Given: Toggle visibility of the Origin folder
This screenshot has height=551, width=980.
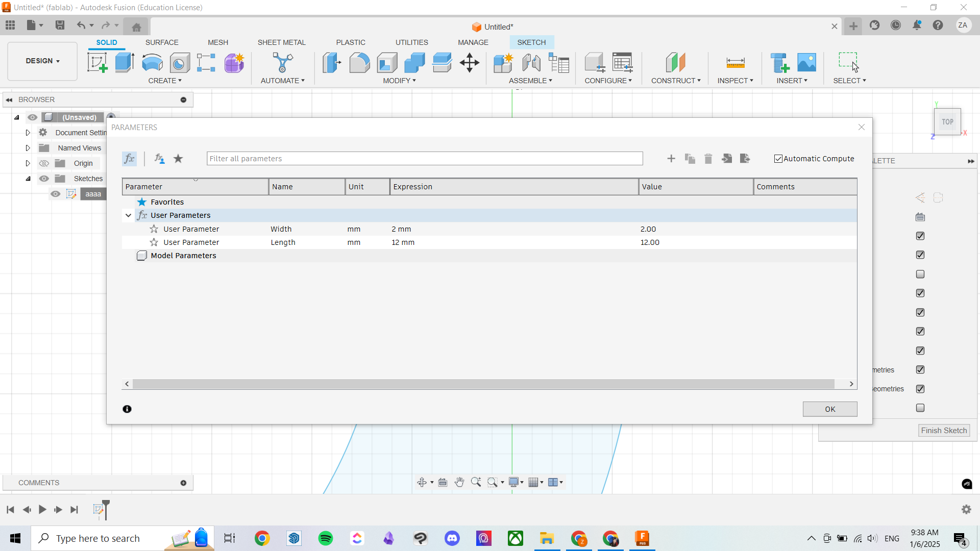Looking at the screenshot, I should click(44, 163).
